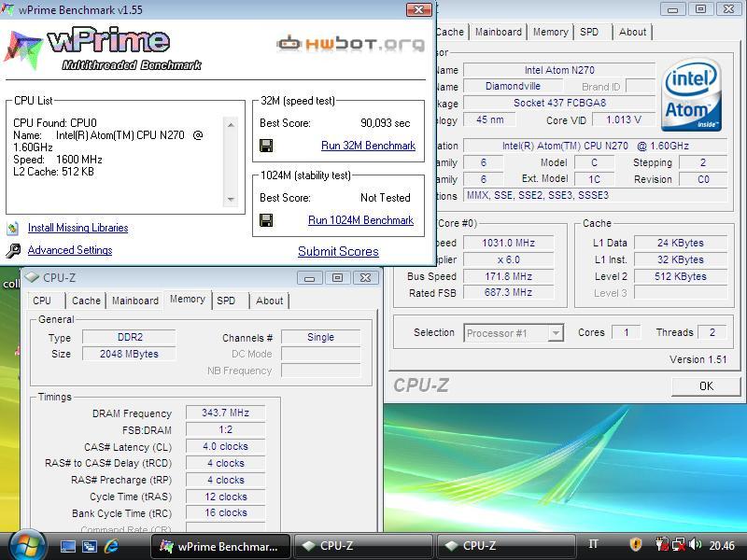This screenshot has height=560, width=747.
Task: Open Mainboard tab in front CPU-Z
Action: (135, 301)
